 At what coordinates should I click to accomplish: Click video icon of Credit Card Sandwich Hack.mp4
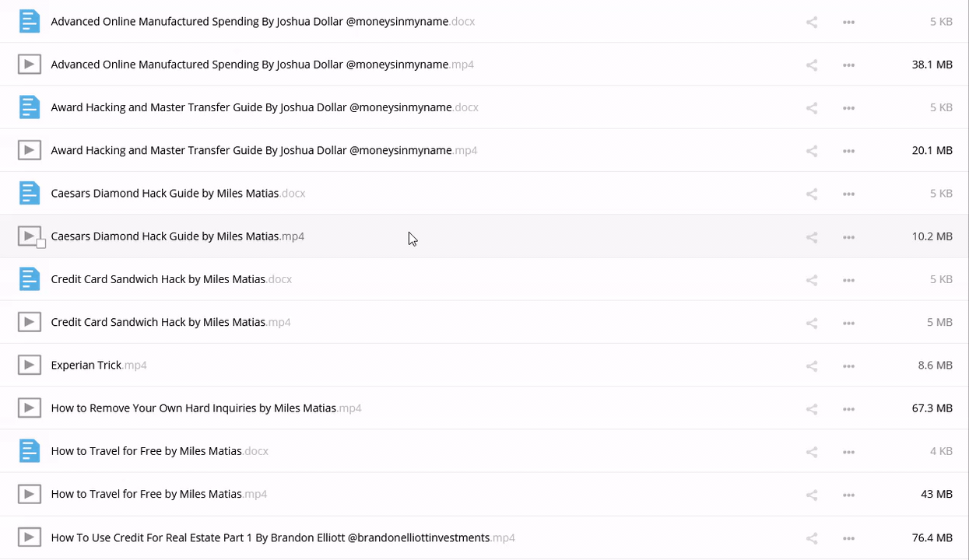tap(30, 322)
